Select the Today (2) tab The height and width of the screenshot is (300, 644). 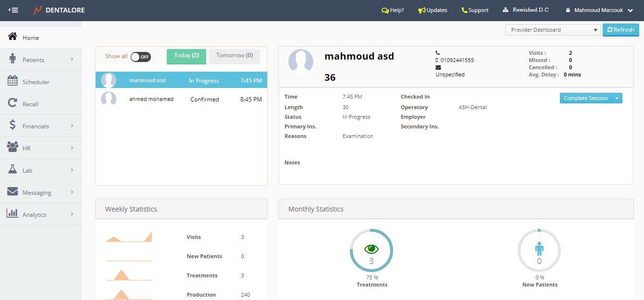[186, 56]
